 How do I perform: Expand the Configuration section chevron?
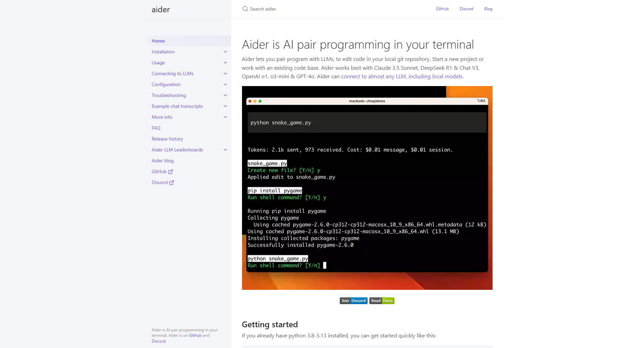(225, 84)
